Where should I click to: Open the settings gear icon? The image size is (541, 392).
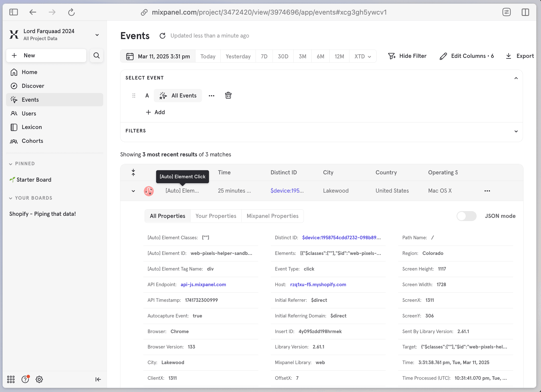[x=39, y=379]
